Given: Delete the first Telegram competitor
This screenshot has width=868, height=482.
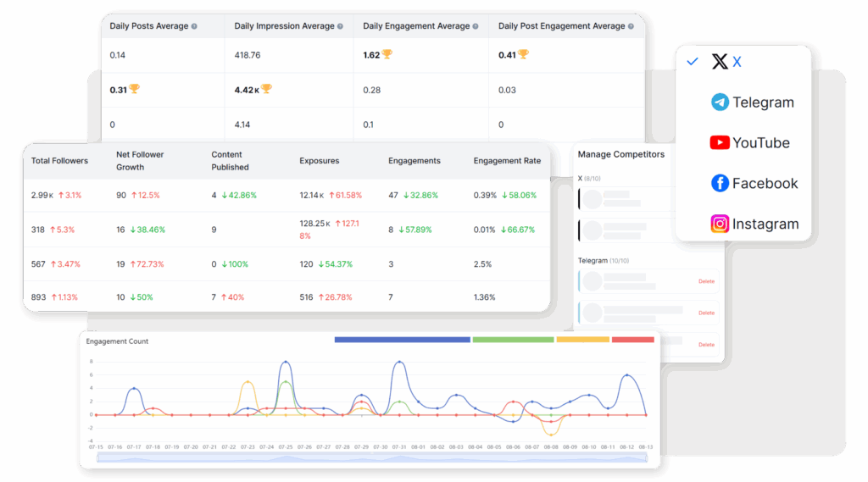Looking at the screenshot, I should [706, 281].
